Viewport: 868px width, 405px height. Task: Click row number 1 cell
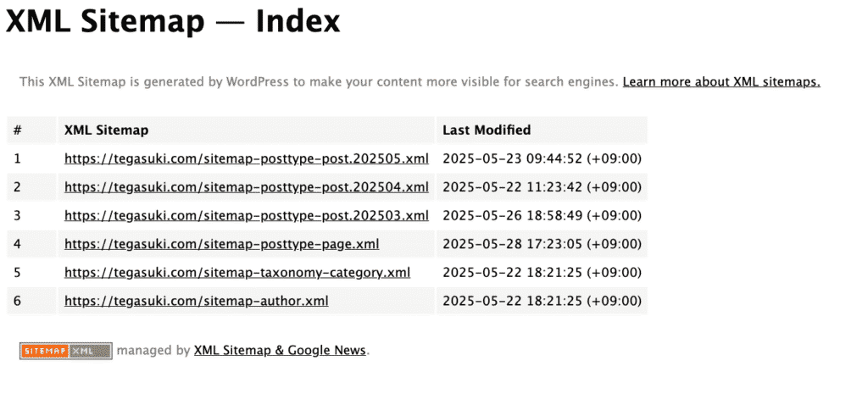31,158
